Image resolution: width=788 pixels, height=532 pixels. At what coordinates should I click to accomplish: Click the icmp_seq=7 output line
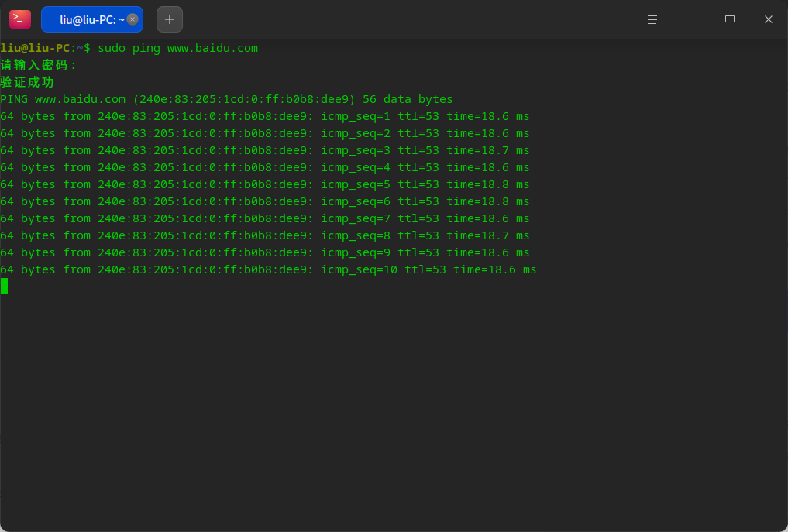265,218
